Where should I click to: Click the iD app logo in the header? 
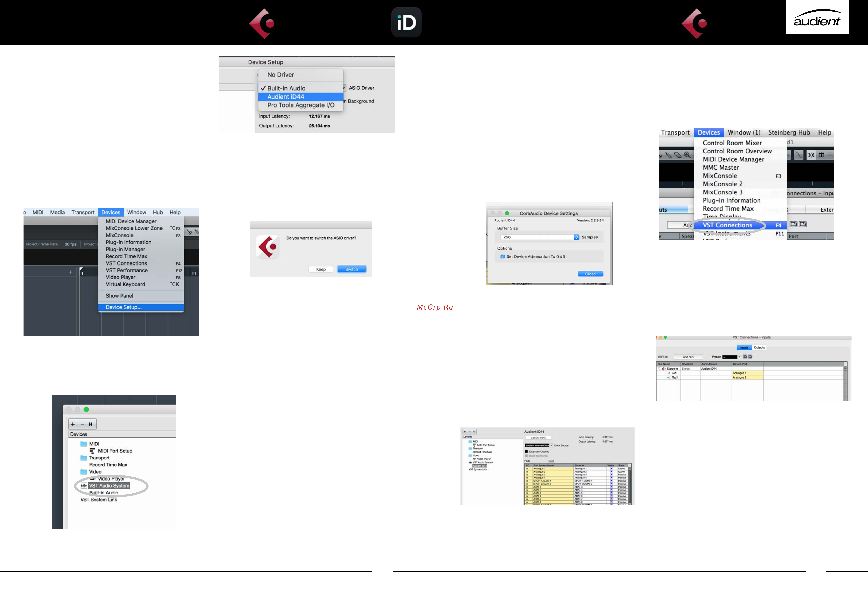pos(406,22)
